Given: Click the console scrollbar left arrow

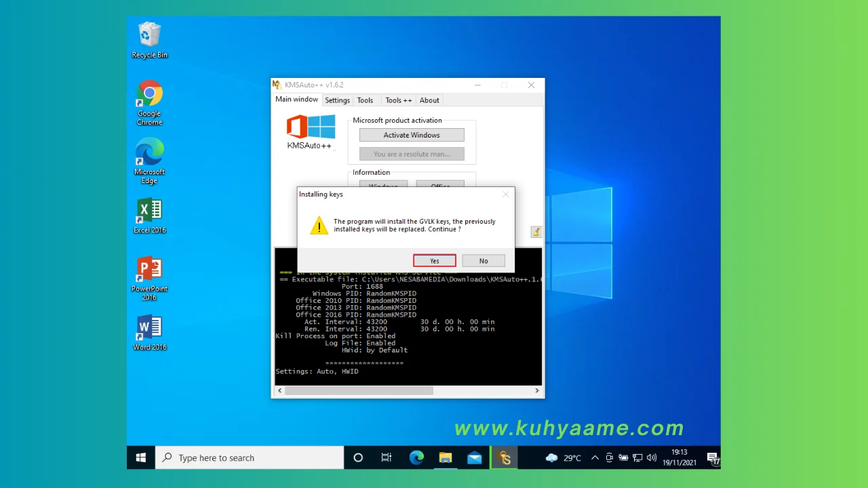Looking at the screenshot, I should [279, 390].
